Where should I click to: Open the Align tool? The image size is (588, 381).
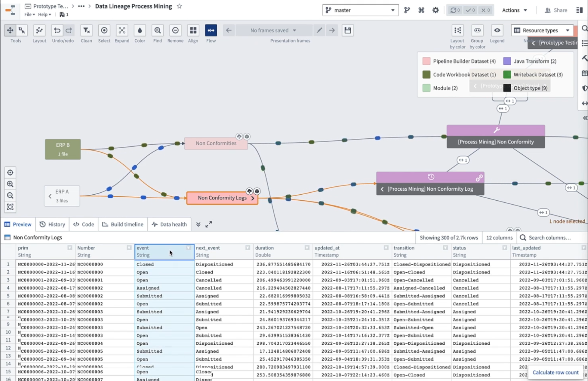(x=193, y=30)
